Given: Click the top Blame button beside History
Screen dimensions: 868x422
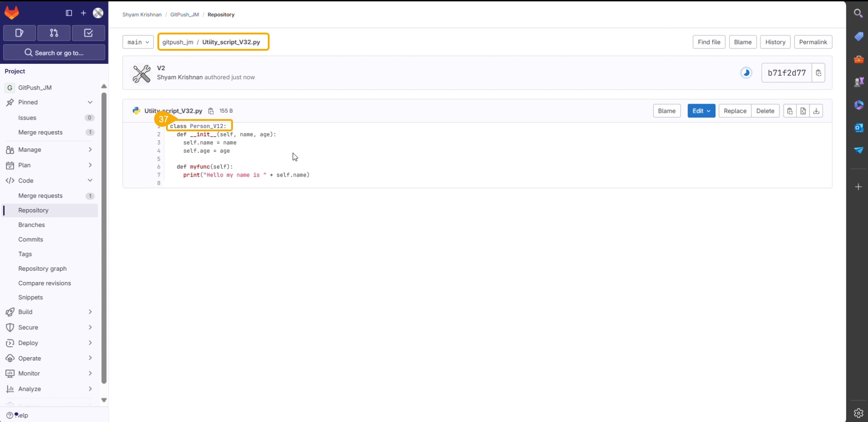Looking at the screenshot, I should [743, 42].
